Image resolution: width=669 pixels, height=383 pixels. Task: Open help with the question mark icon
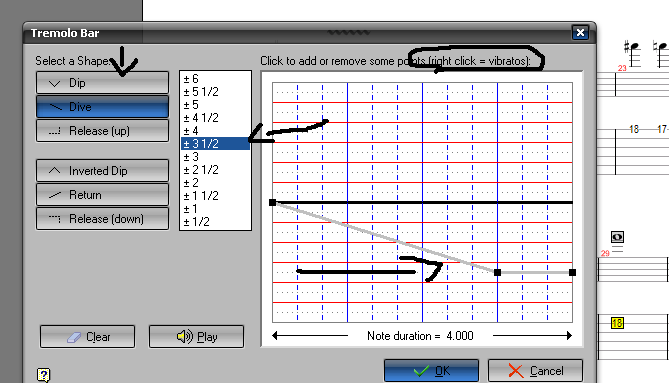click(x=43, y=375)
